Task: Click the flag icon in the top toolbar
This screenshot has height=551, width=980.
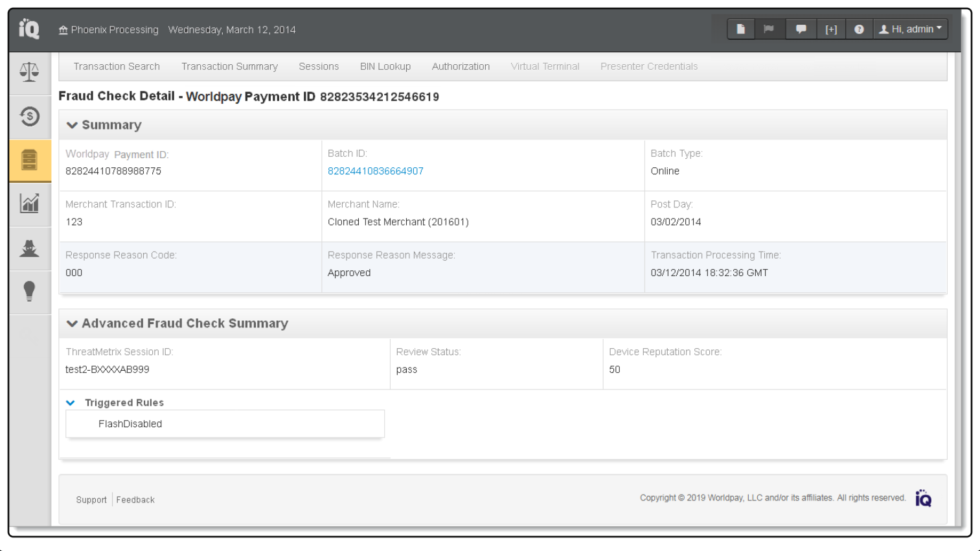Action: (770, 29)
